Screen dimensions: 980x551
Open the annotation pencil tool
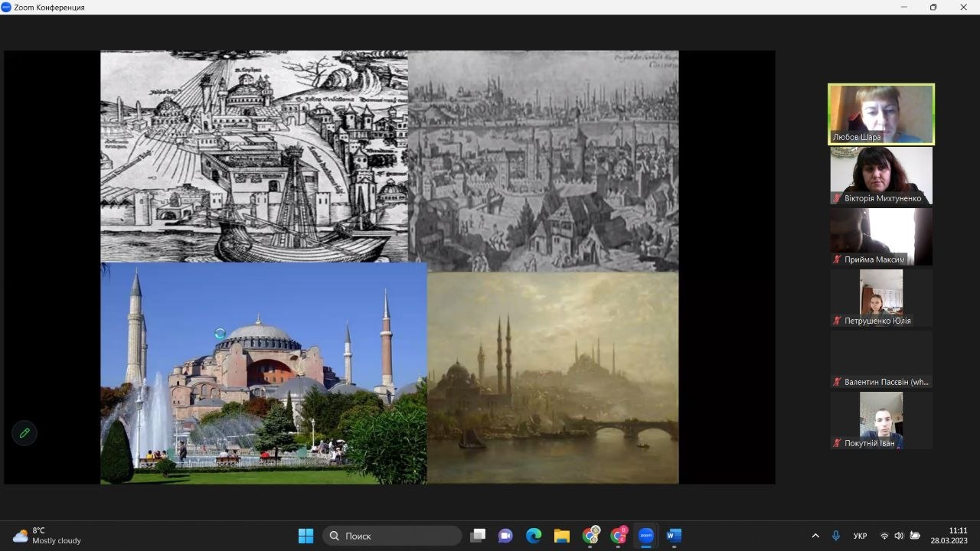24,433
